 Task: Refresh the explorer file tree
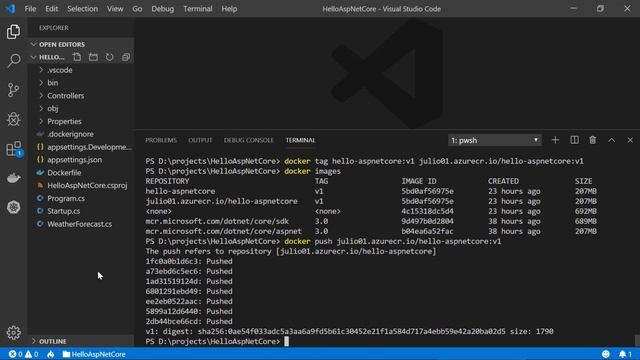coord(109,57)
